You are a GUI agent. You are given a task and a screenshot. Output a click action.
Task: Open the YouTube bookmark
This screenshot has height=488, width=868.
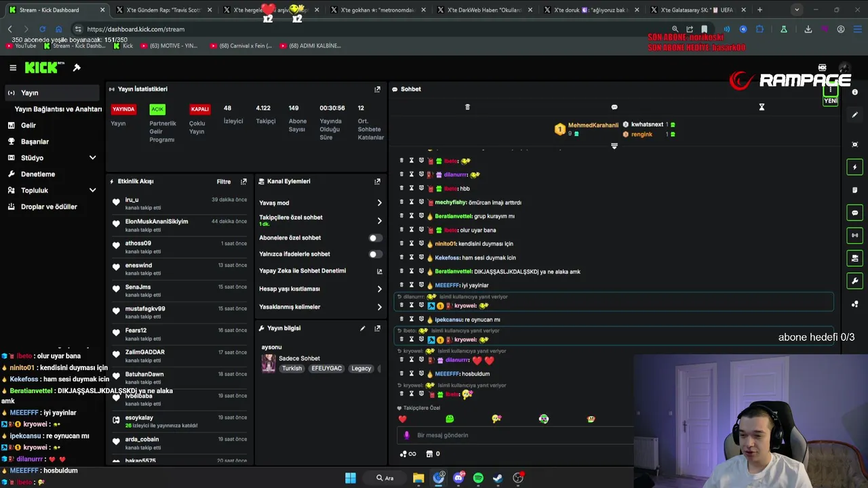(21, 46)
